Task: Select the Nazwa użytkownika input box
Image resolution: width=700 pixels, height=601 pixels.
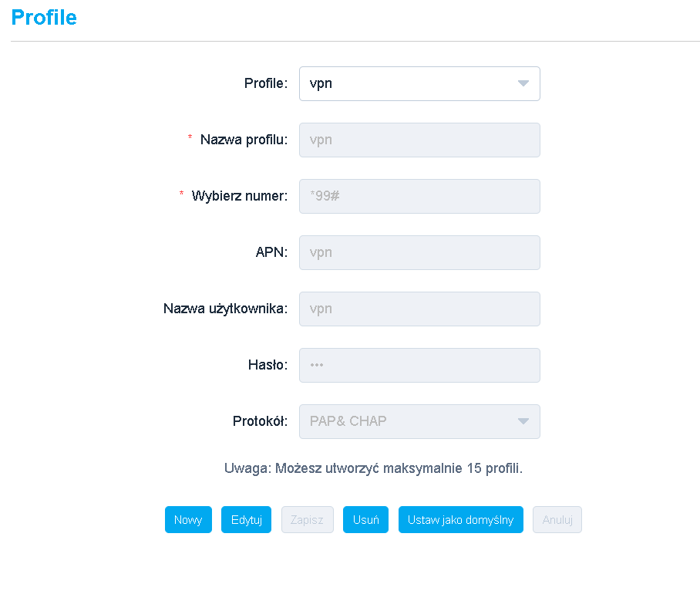Action: pyautogui.click(x=419, y=309)
